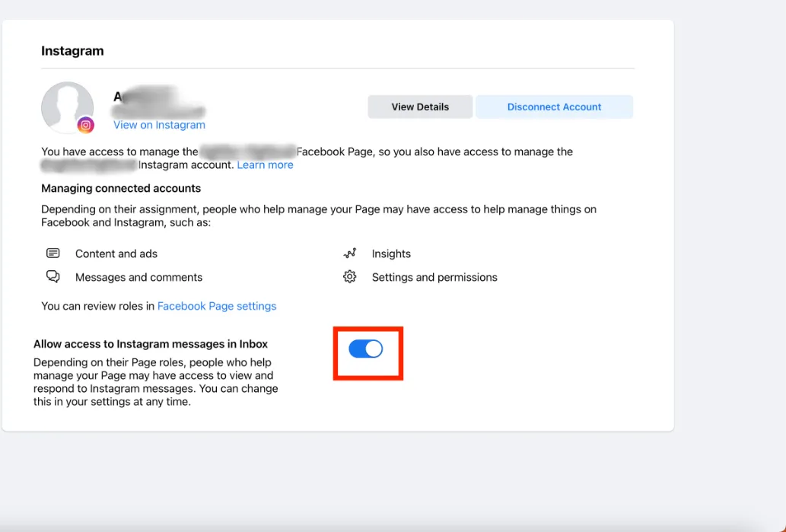Open the Facebook Page settings link

pyautogui.click(x=217, y=306)
